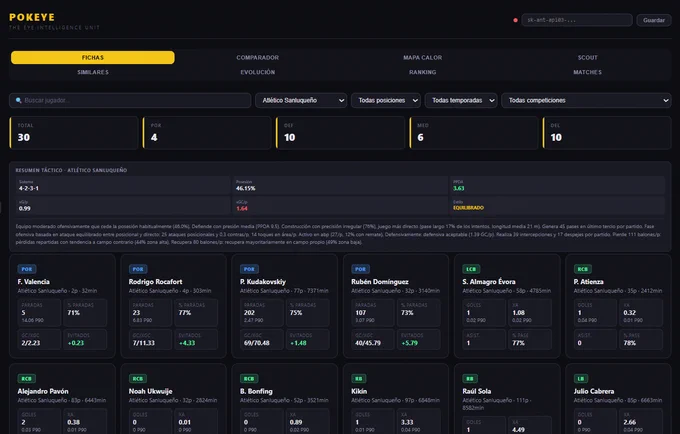This screenshot has width=680, height=434.
Task: Open Julio Cabrera player card
Action: pyautogui.click(x=618, y=399)
